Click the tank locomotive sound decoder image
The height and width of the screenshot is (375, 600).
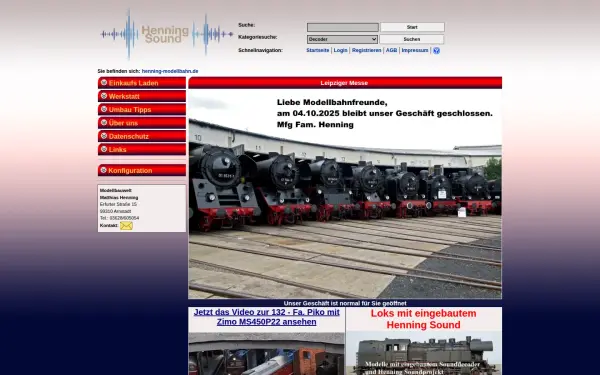424,354
